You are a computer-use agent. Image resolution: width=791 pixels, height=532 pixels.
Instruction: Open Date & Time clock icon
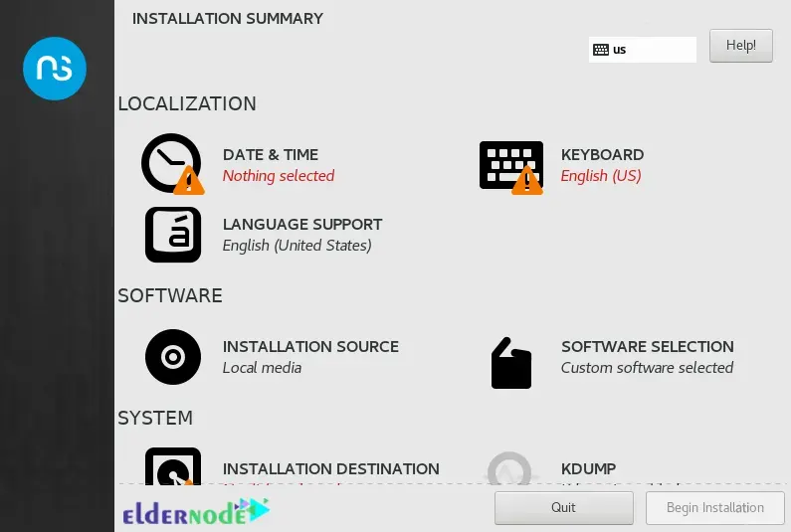tap(172, 164)
